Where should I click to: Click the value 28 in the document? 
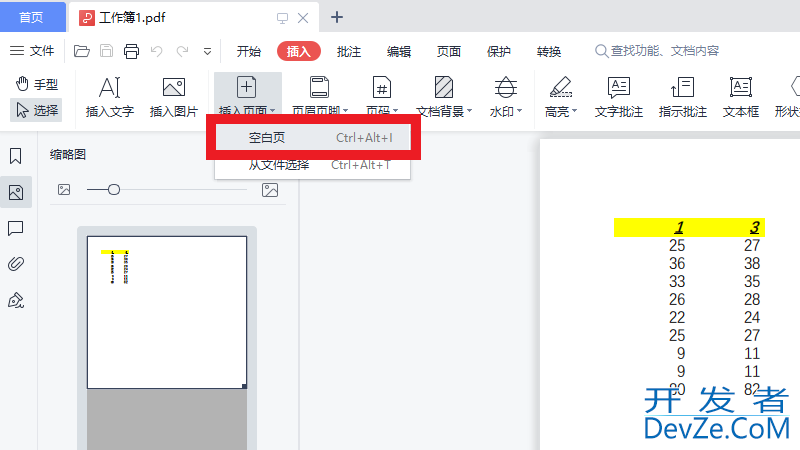point(752,299)
